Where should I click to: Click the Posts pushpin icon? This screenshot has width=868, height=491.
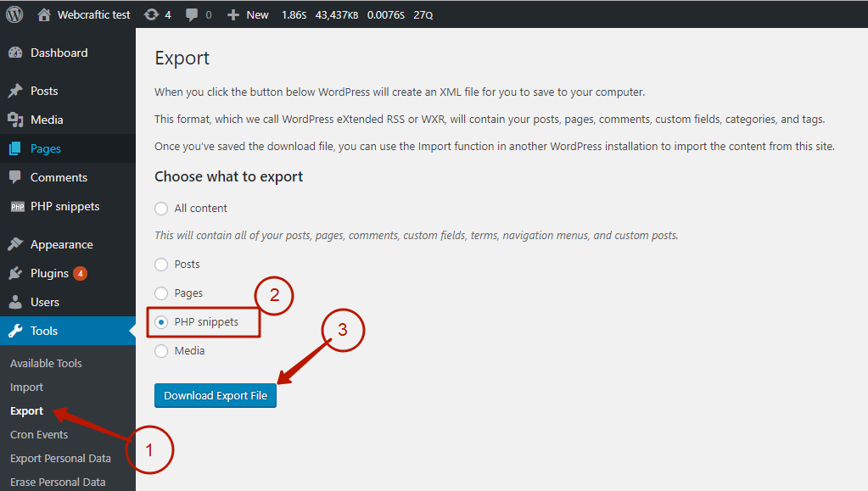pyautogui.click(x=15, y=91)
